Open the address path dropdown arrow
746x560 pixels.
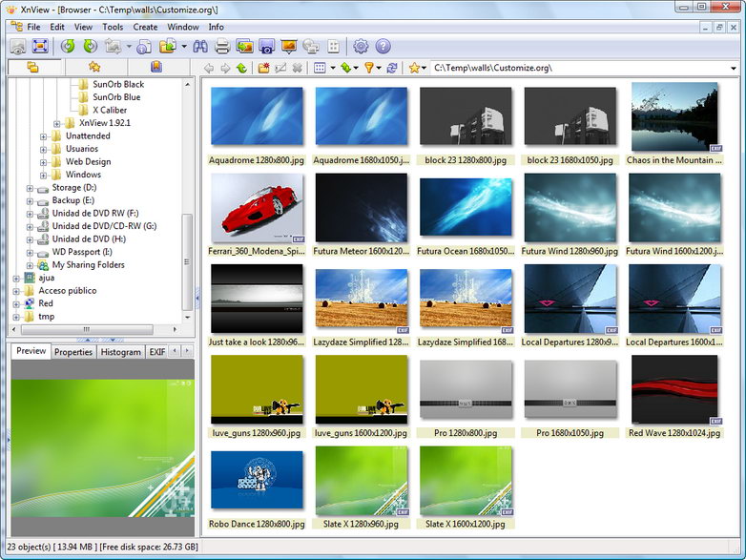point(734,68)
